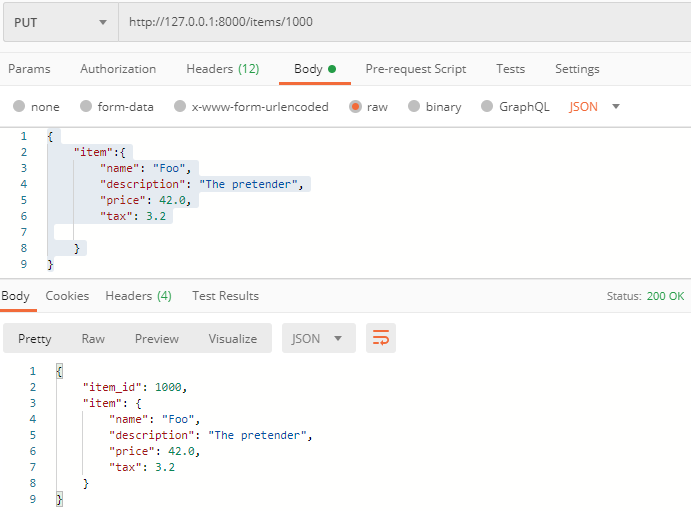The width and height of the screenshot is (691, 511).
Task: Choose GraphQL body type
Action: point(487,107)
